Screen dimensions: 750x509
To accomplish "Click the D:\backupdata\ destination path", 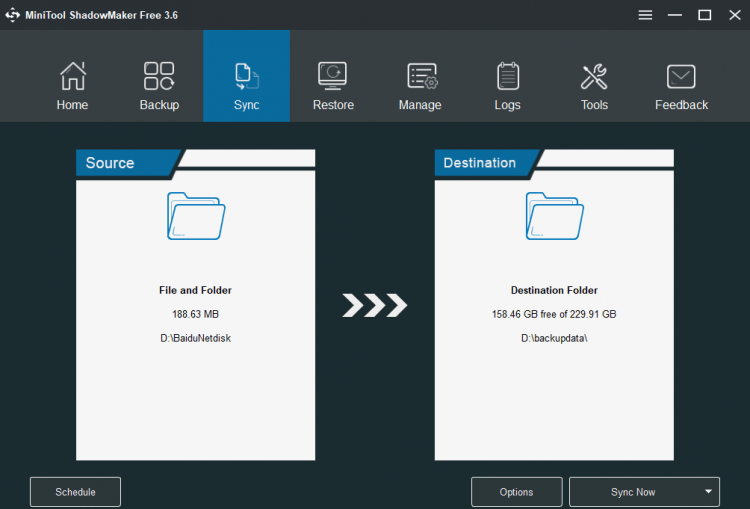I will [554, 338].
